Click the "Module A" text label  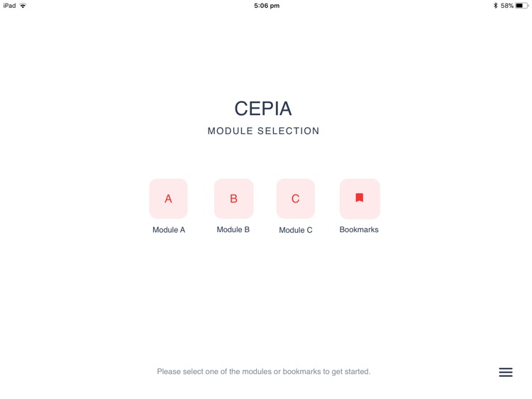pyautogui.click(x=169, y=230)
